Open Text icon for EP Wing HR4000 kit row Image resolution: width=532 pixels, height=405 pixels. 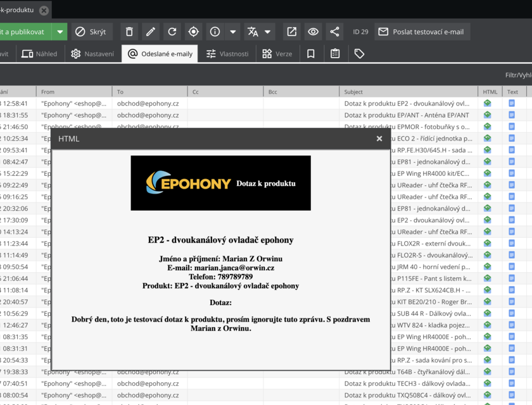(512, 173)
